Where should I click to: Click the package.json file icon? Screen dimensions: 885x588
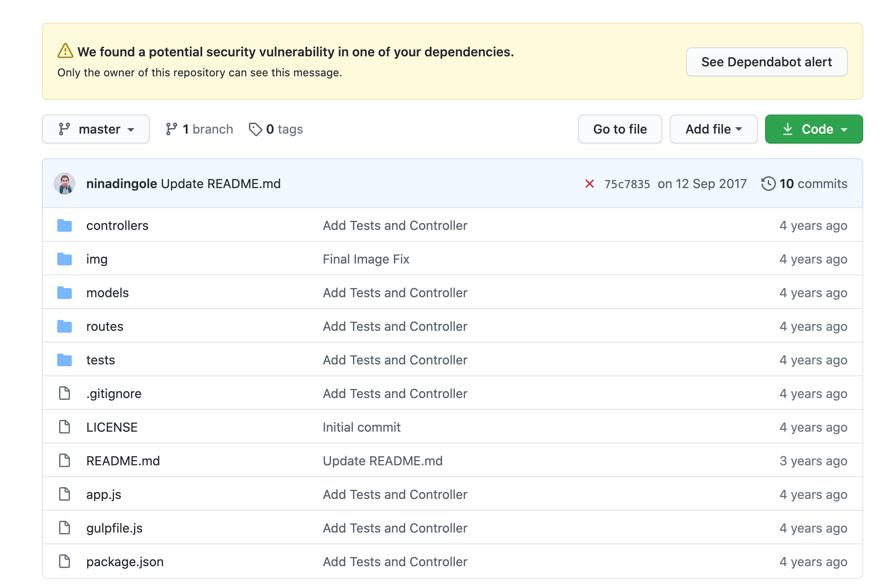(x=65, y=562)
